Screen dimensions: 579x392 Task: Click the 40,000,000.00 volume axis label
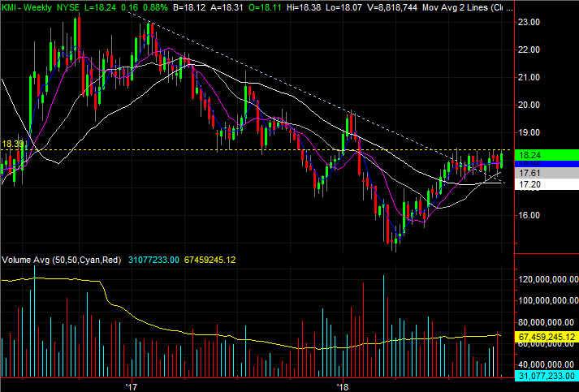click(548, 364)
